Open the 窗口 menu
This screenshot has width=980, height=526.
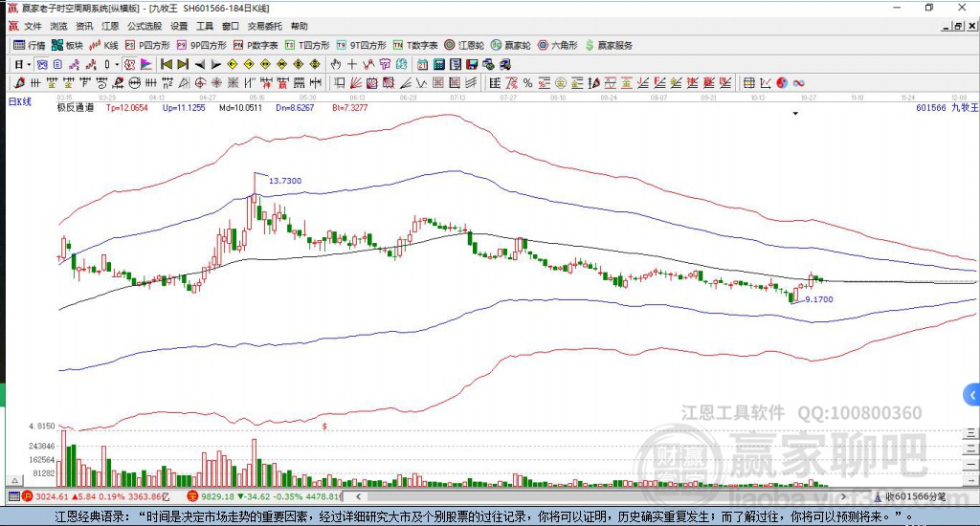point(231,26)
